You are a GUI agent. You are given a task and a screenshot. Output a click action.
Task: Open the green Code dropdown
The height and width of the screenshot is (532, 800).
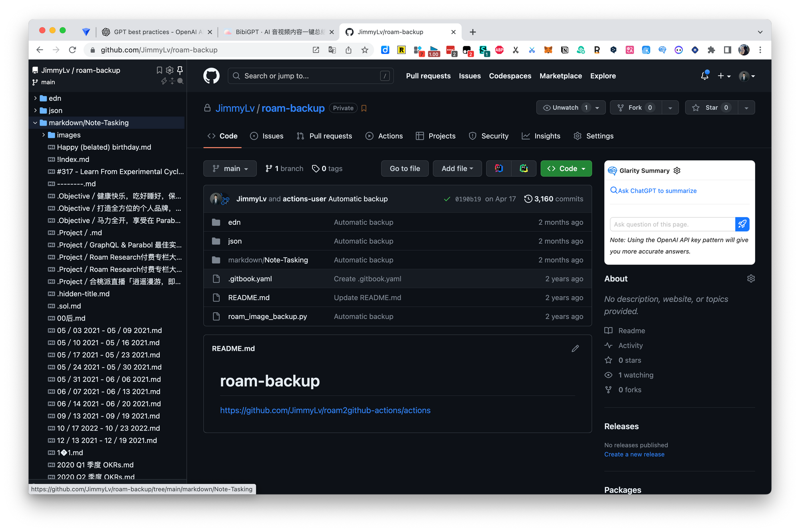click(566, 168)
